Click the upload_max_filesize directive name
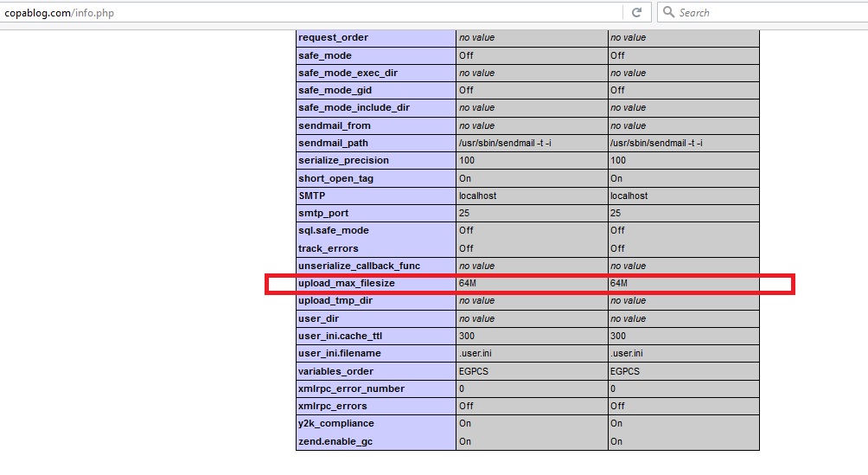The width and height of the screenshot is (868, 475). tap(347, 283)
